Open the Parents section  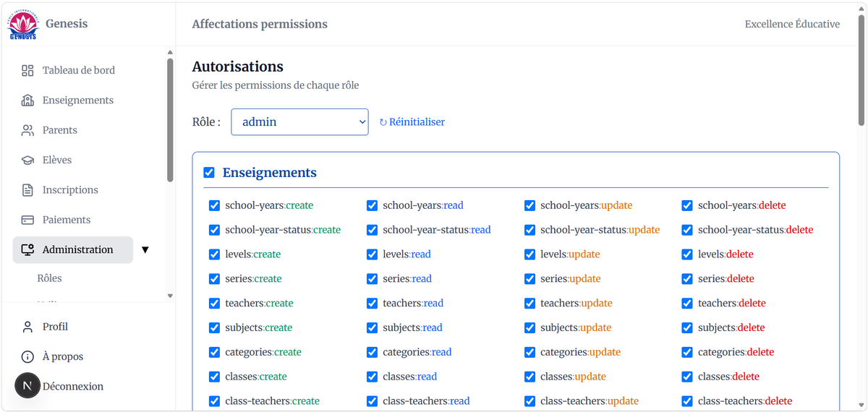tap(60, 130)
